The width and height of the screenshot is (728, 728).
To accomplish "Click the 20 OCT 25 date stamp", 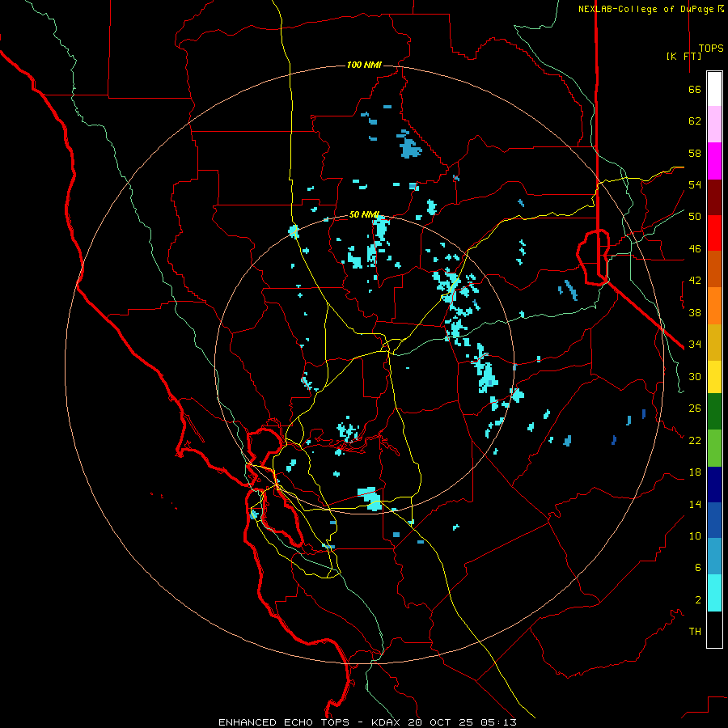I will [440, 722].
